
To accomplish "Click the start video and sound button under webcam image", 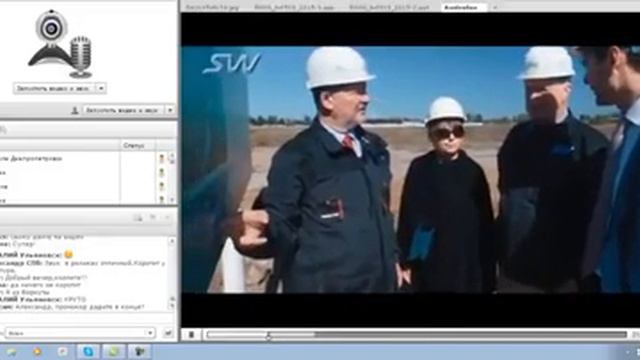I will [55, 88].
